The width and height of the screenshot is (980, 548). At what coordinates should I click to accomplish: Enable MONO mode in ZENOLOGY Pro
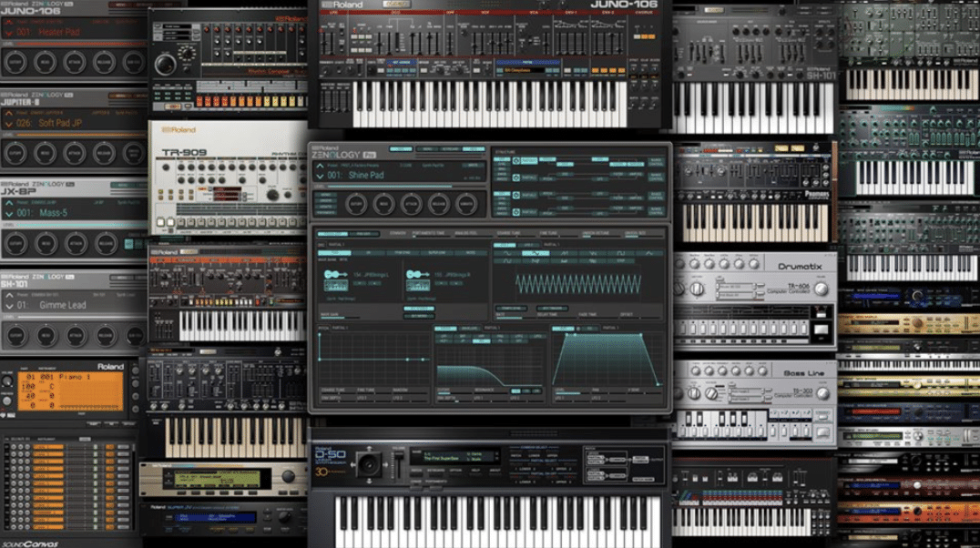pyautogui.click(x=325, y=196)
